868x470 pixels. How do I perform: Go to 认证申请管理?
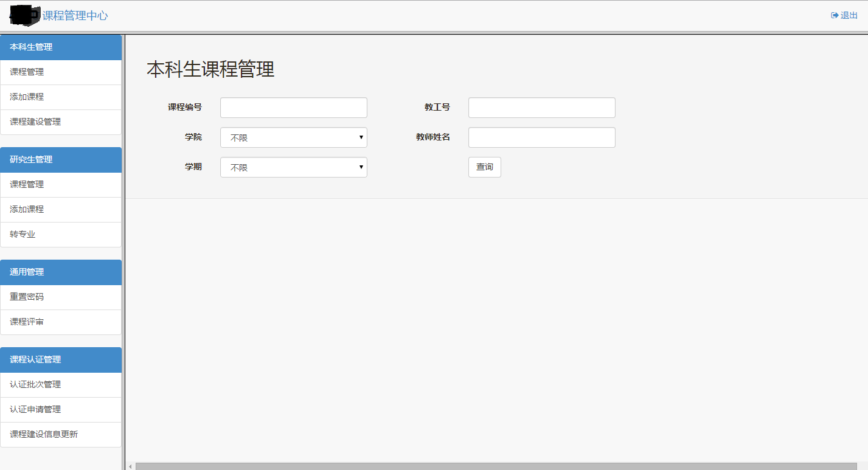point(61,409)
